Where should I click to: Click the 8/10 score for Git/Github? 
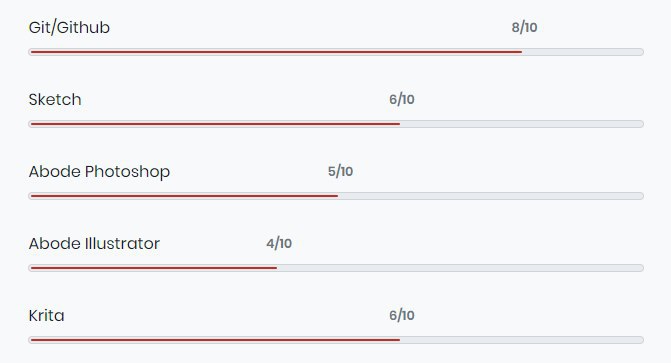pyautogui.click(x=524, y=27)
